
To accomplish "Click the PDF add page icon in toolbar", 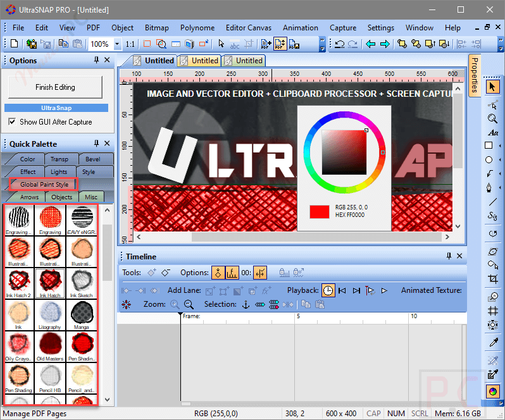I will [266, 44].
